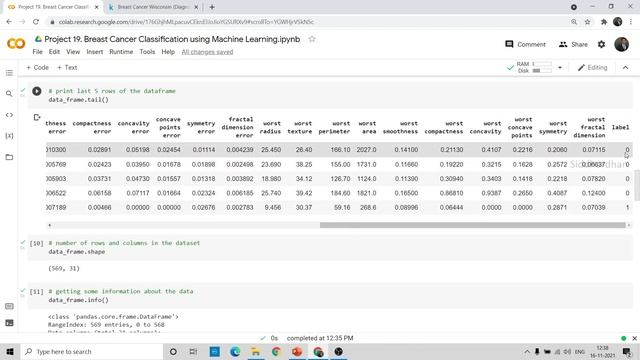The width and height of the screenshot is (640, 360).
Task: Click the 'worst radius' column header
Action: click(270, 127)
